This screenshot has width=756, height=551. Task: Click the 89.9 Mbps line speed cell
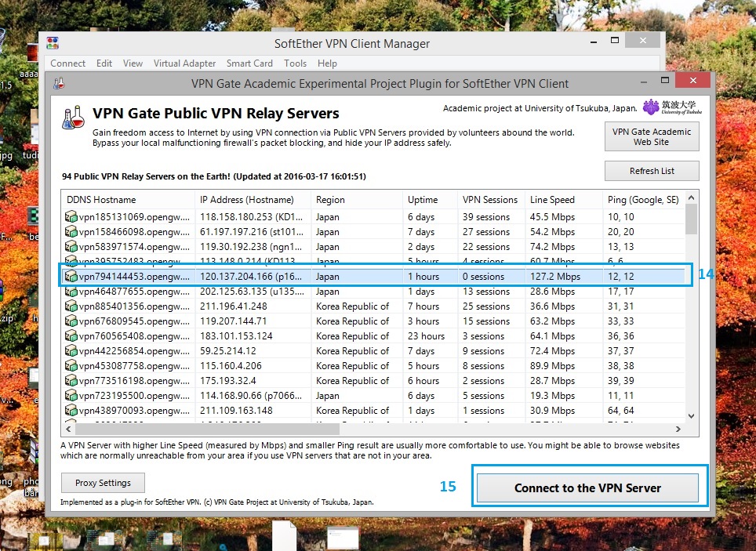pos(552,366)
